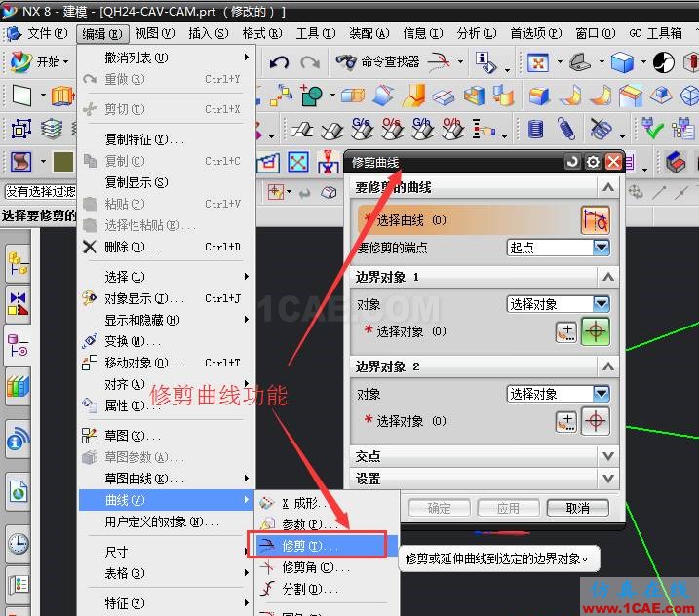Open the 起点 endpoint dropdown

pos(559,248)
